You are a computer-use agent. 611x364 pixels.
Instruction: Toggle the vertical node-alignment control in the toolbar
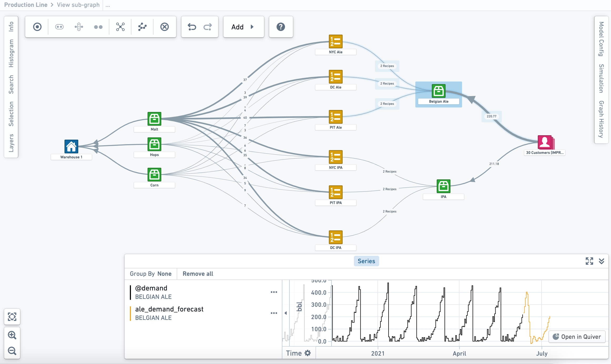click(x=79, y=27)
